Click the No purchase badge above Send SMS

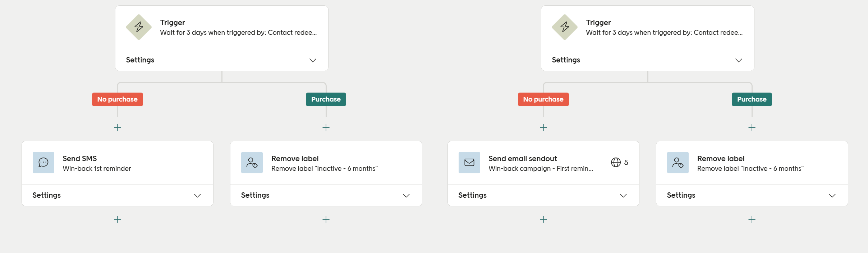point(118,99)
